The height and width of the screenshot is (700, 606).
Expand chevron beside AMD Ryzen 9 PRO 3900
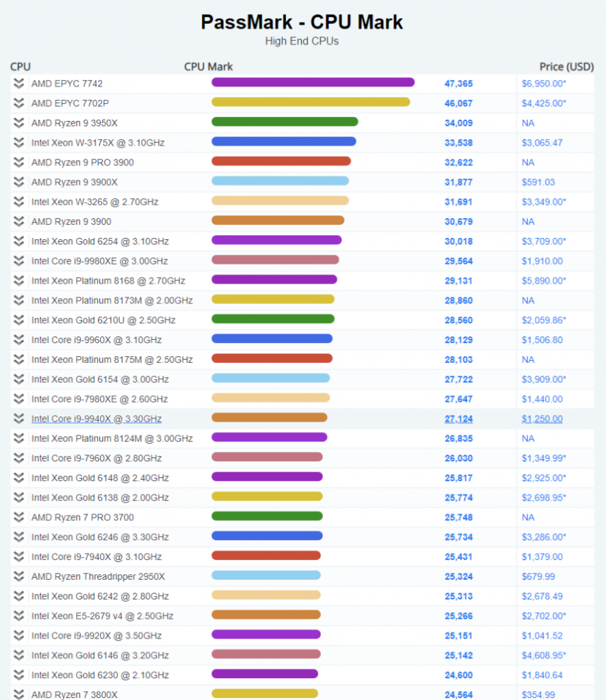[18, 162]
